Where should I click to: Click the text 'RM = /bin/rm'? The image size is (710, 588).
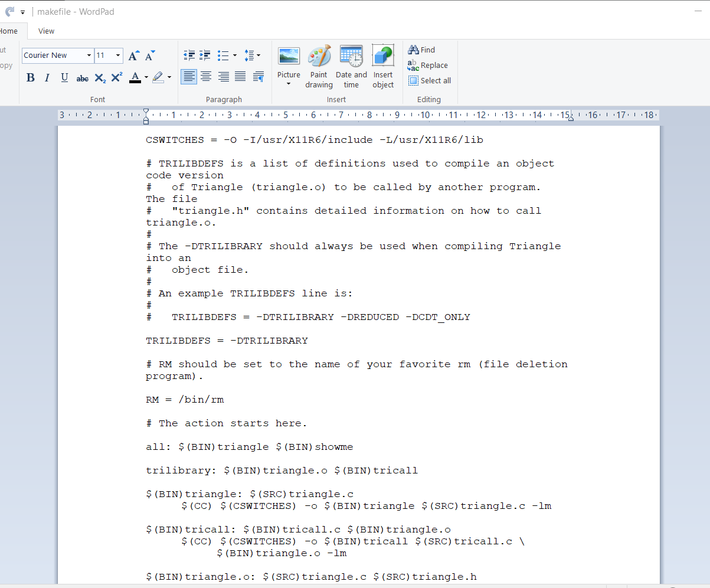click(x=185, y=400)
